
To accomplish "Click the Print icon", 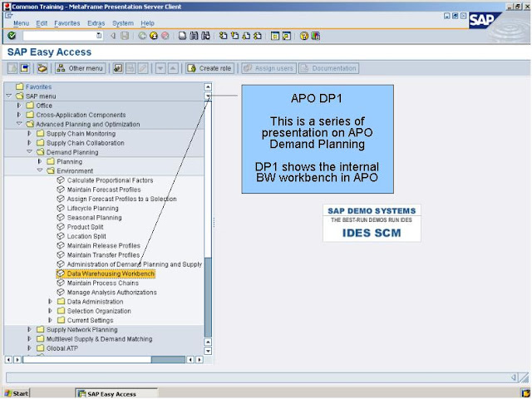I will click(183, 36).
